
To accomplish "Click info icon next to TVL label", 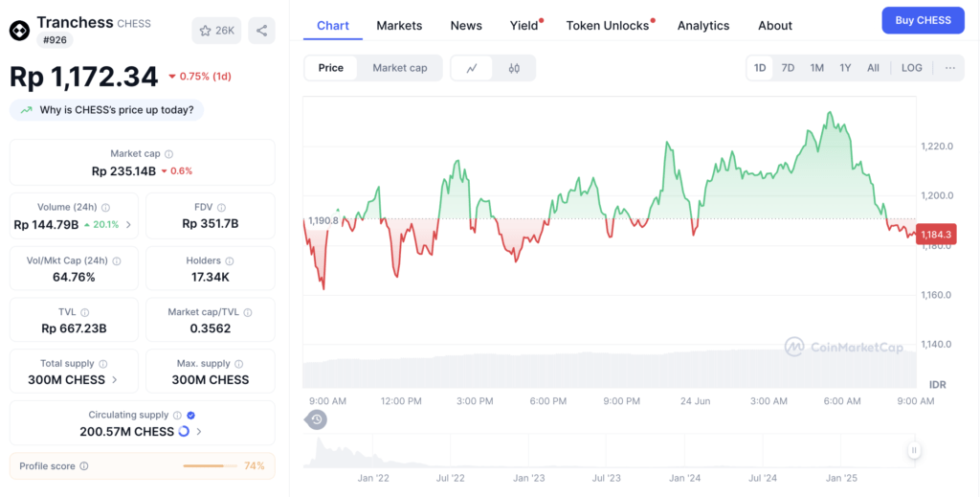I will [x=84, y=312].
